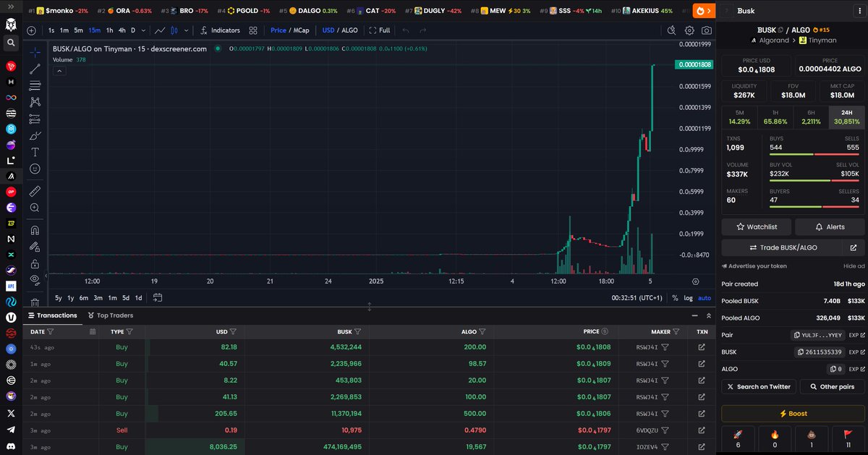Switch the chart to MCap view
This screenshot has width=868, height=455.
click(x=301, y=30)
